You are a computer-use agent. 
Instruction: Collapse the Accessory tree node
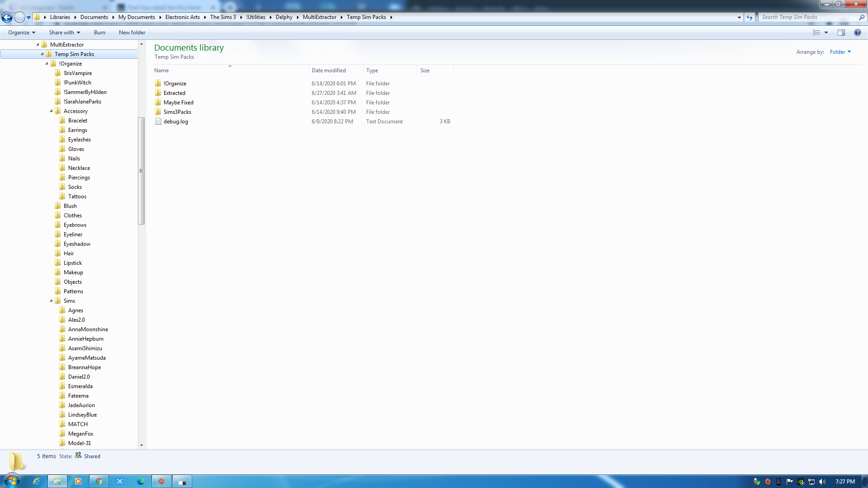pyautogui.click(x=51, y=111)
